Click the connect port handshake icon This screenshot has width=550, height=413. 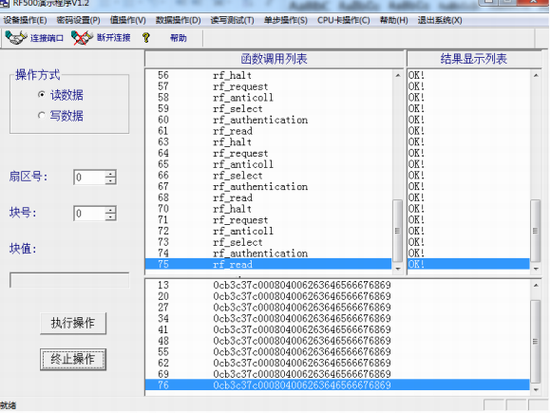tap(16, 38)
